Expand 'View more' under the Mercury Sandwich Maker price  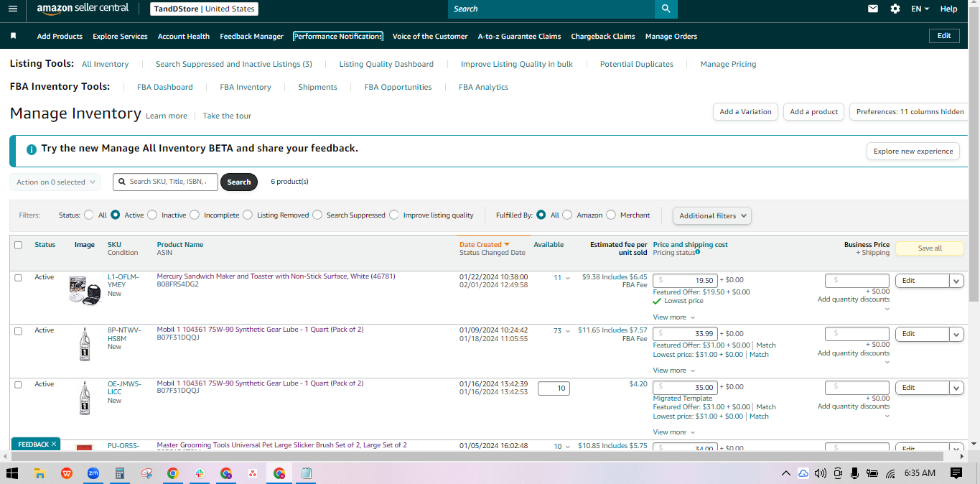673,317
